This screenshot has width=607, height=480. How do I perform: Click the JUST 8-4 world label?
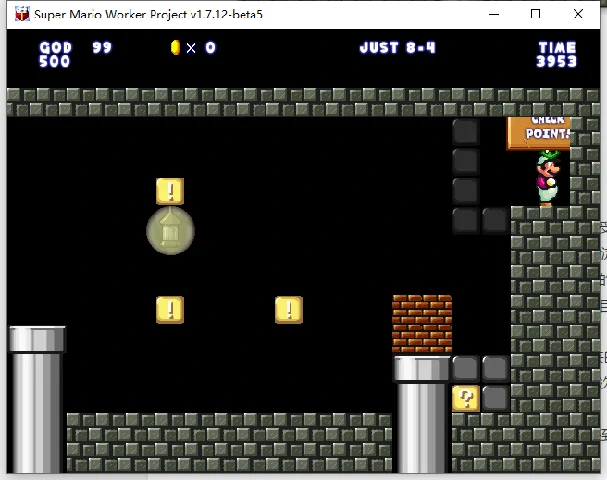[398, 48]
